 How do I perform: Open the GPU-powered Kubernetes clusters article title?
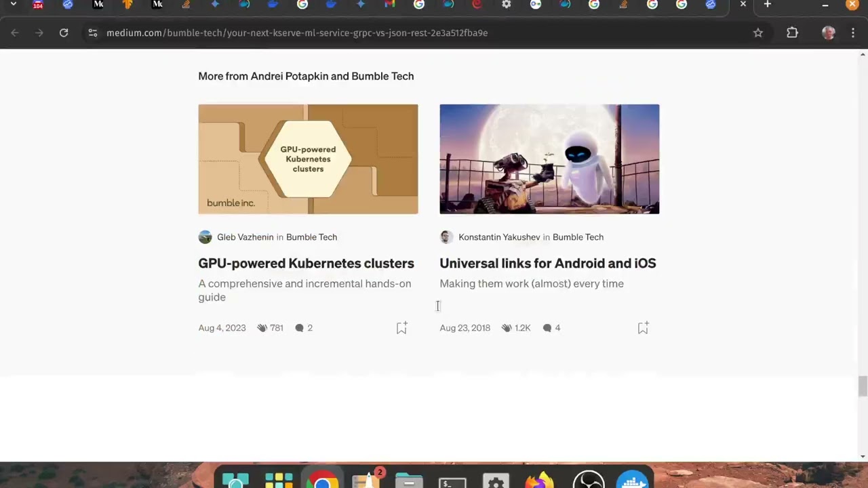[306, 263]
